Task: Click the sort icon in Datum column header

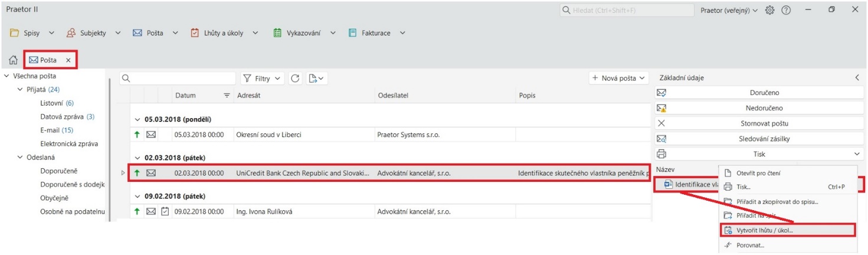Action: pos(226,96)
